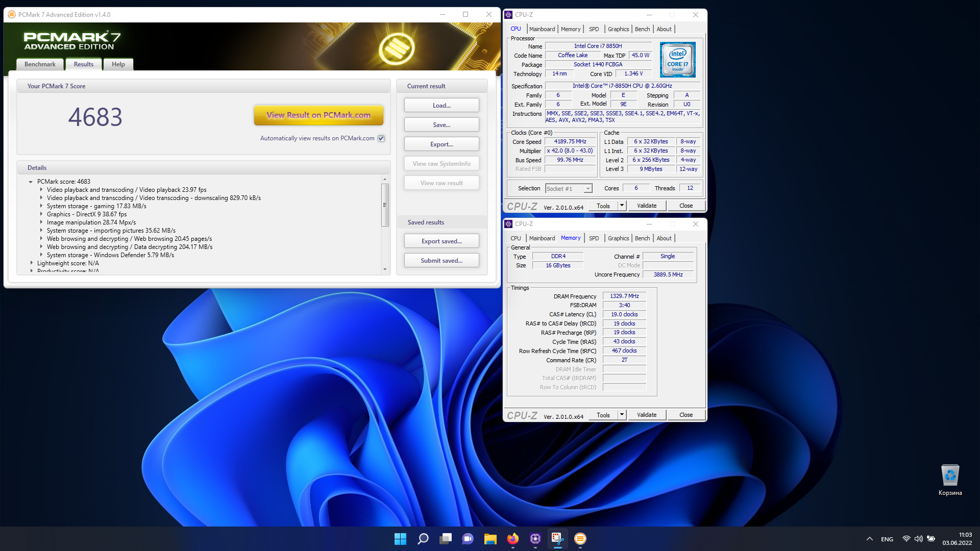Open PCMark 7 taskbar icon
This screenshot has height=551, width=980.
[580, 539]
